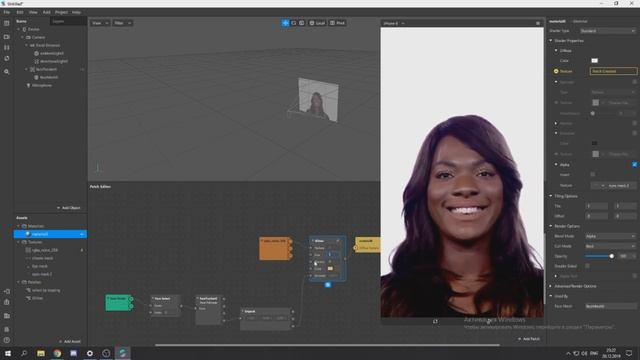Select the scale manipulator tool in viewport toolbar
The height and width of the screenshot is (360, 640).
(302, 23)
